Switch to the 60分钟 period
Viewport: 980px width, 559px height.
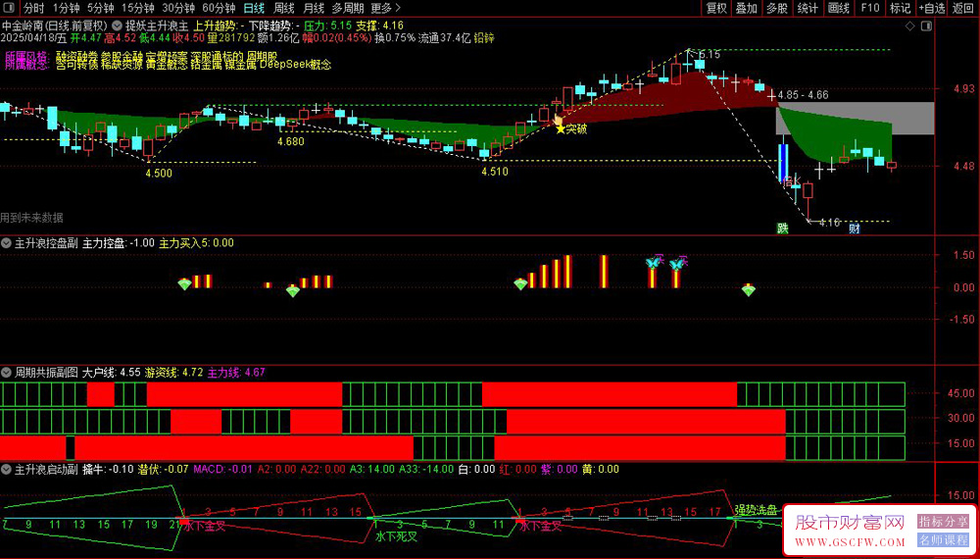click(219, 8)
